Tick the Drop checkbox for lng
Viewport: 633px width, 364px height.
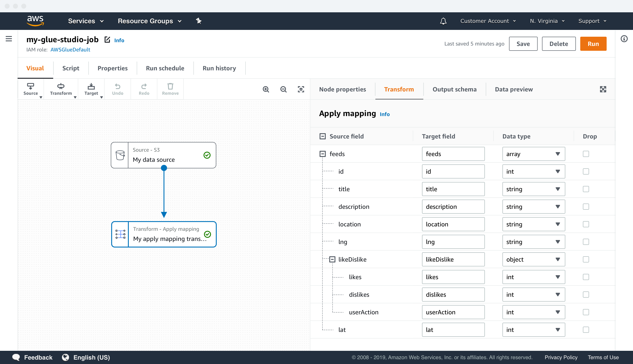click(586, 242)
